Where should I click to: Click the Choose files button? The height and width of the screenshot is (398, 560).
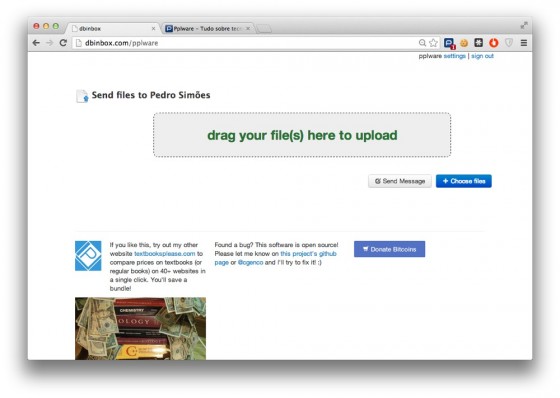click(464, 181)
